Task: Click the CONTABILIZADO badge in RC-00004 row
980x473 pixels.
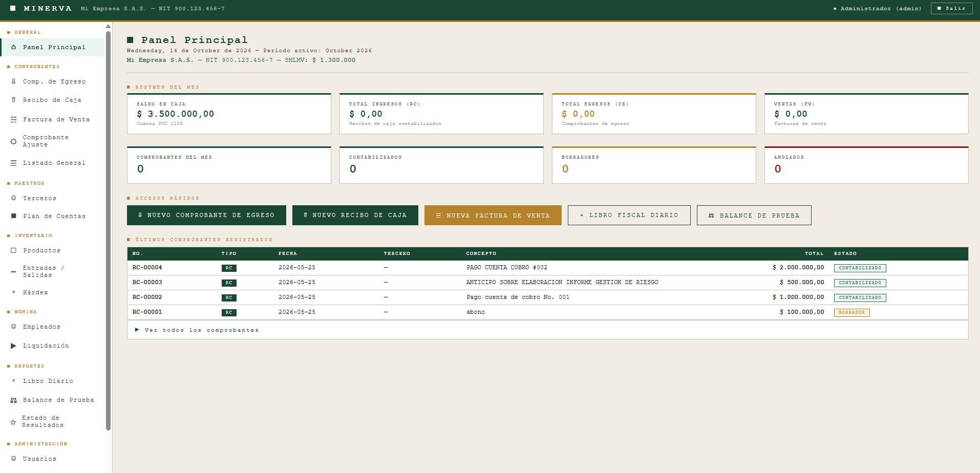Action: click(860, 268)
